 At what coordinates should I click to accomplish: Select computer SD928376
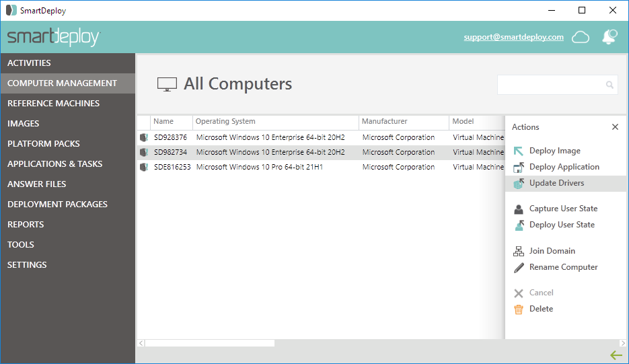[x=170, y=138]
